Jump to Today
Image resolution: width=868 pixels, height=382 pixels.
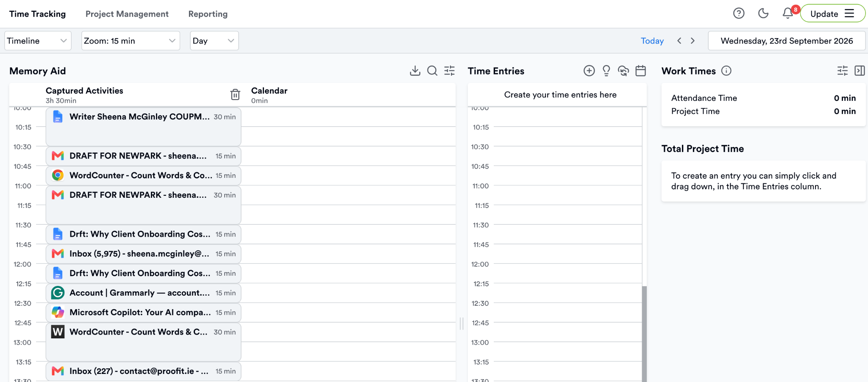(x=652, y=41)
